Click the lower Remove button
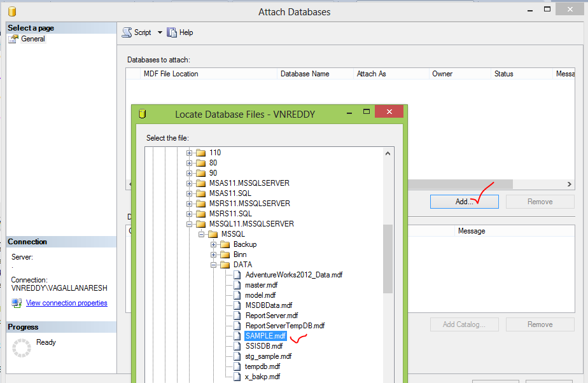 [x=540, y=324]
